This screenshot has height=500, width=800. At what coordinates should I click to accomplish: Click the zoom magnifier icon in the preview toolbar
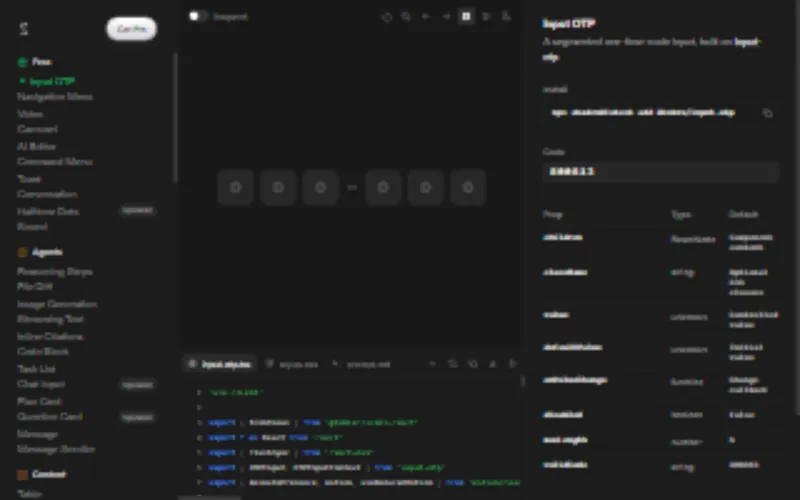[406, 17]
